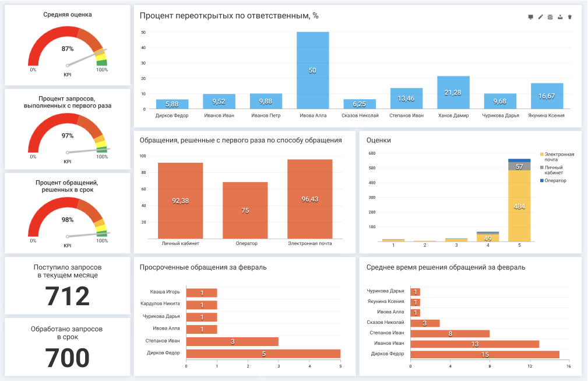The height and width of the screenshot is (381, 588).
Task: Click KPI label under Средняя оценка gauge
Action: [x=68, y=75]
